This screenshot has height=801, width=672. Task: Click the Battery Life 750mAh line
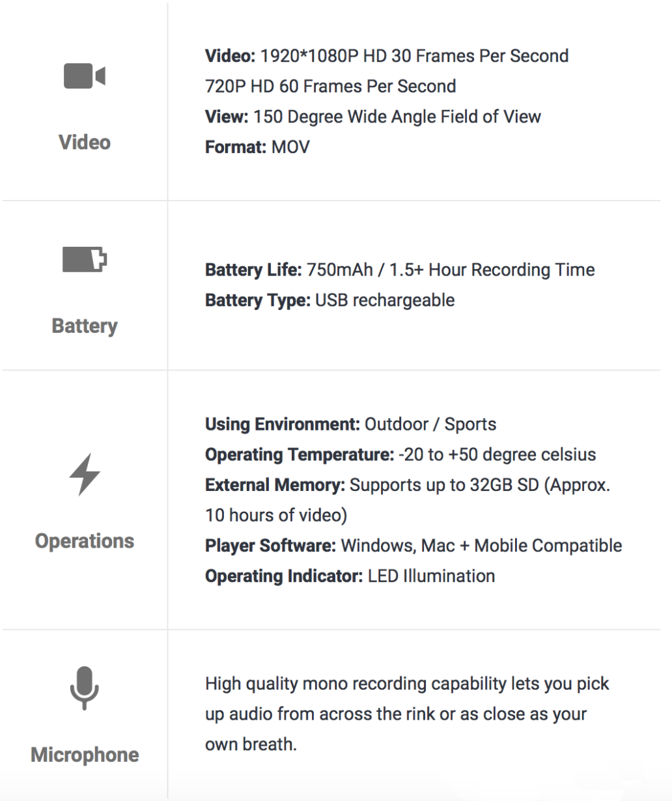[400, 270]
